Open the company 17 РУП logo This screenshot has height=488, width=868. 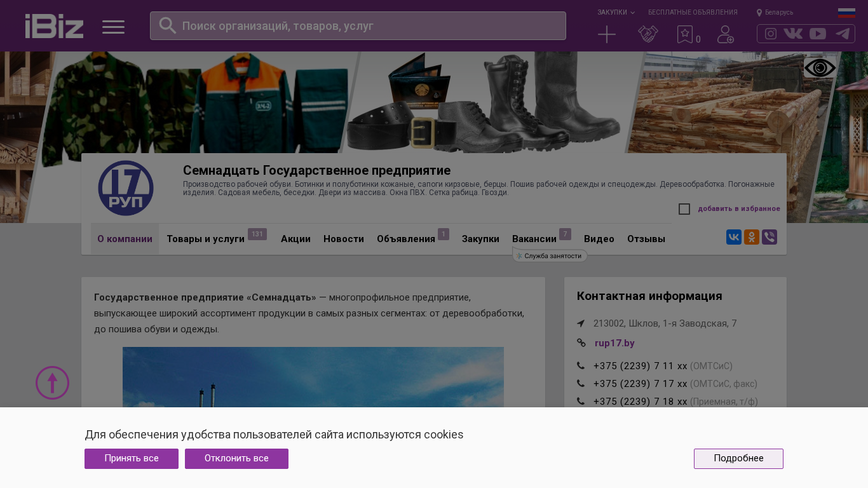pos(126,188)
